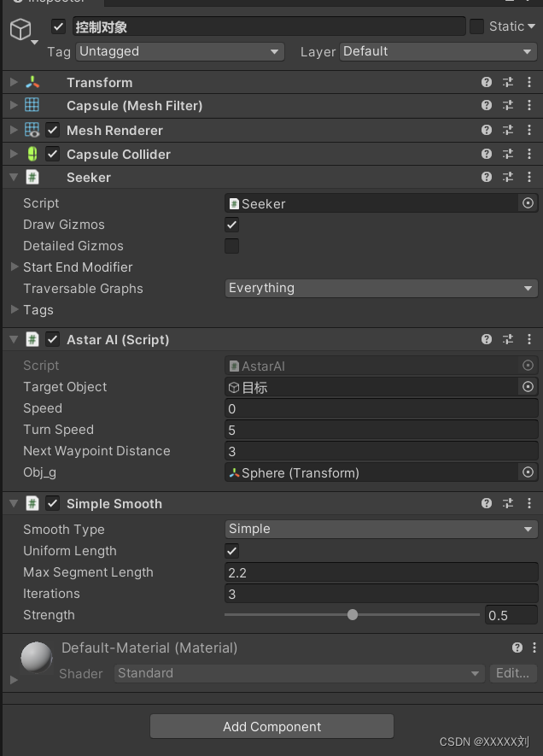
Task: Click the Speed input field
Action: pos(381,408)
